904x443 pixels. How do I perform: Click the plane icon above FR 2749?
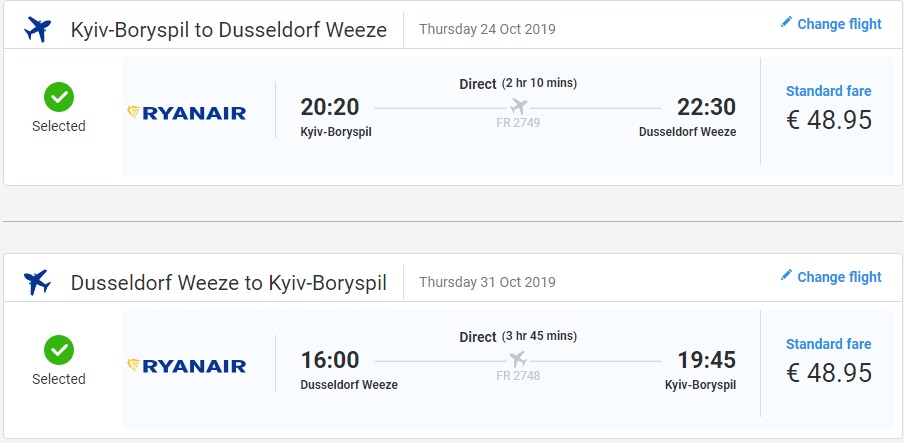tap(518, 106)
